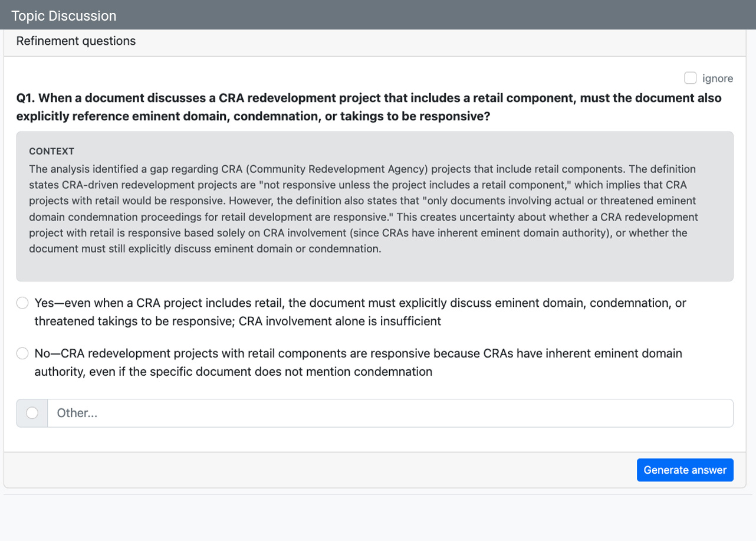The image size is (756, 541).
Task: Click the 'Topic Discussion' title bar
Action: (64, 16)
